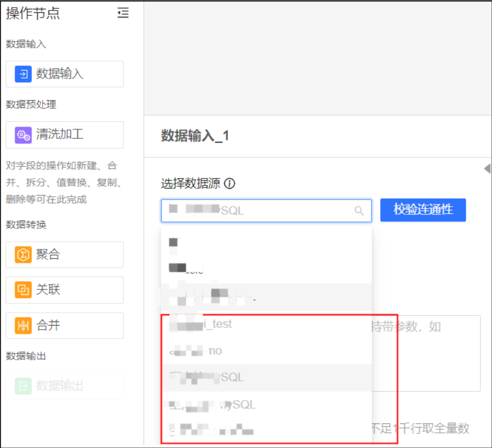492x448 pixels.
Task: Click the greyed-out 数据输出 node icon
Action: click(x=23, y=386)
